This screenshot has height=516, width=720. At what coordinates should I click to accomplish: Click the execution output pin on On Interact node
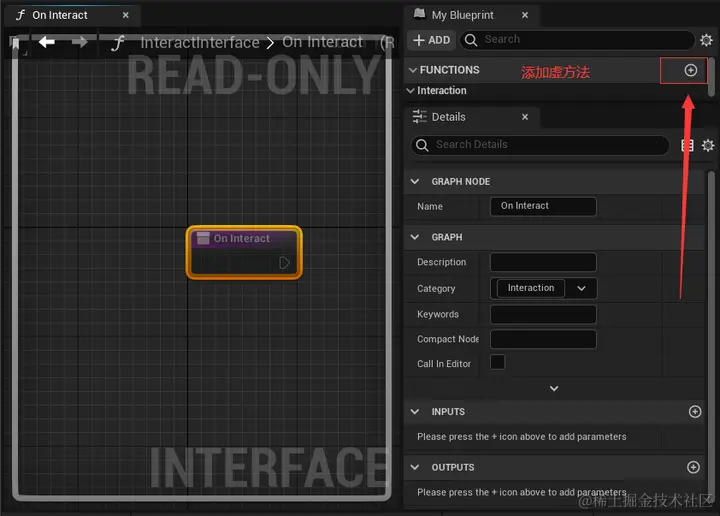(x=284, y=263)
